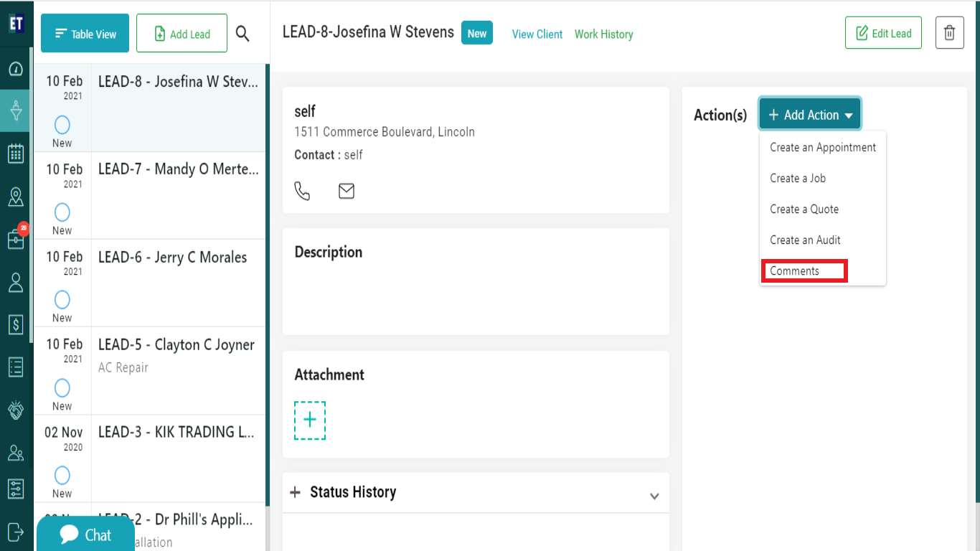Select LEAD-3 - KIK TRADING row
The height and width of the screenshot is (551, 980).
click(150, 458)
